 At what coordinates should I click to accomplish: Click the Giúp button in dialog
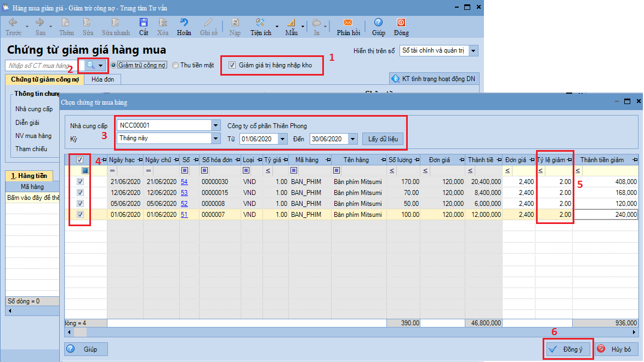tap(86, 349)
